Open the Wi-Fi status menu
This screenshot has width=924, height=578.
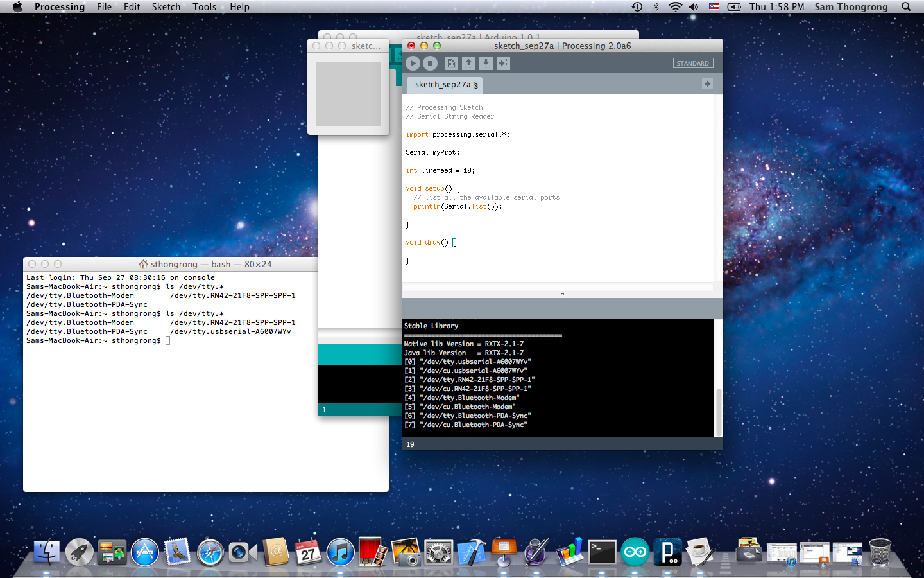[x=675, y=7]
